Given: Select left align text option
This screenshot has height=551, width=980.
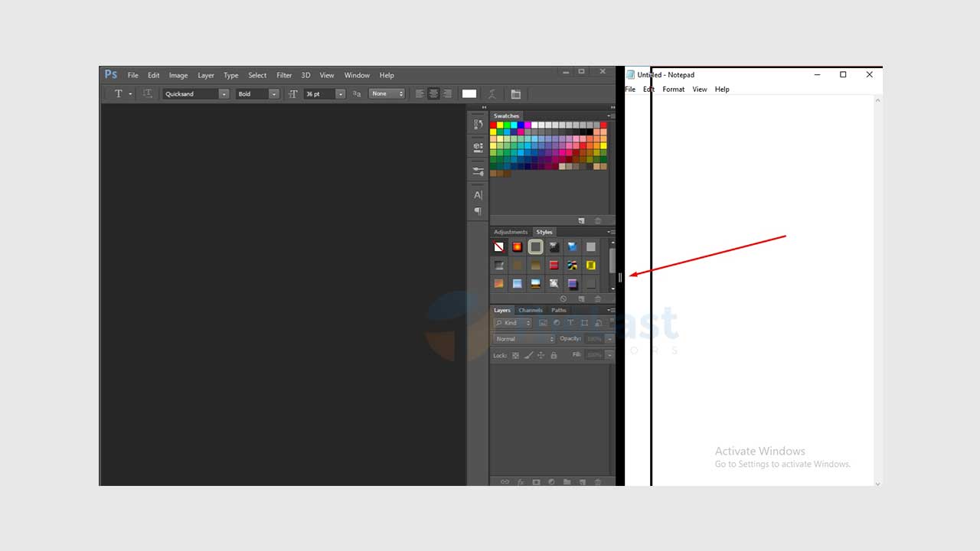Looking at the screenshot, I should [x=419, y=94].
